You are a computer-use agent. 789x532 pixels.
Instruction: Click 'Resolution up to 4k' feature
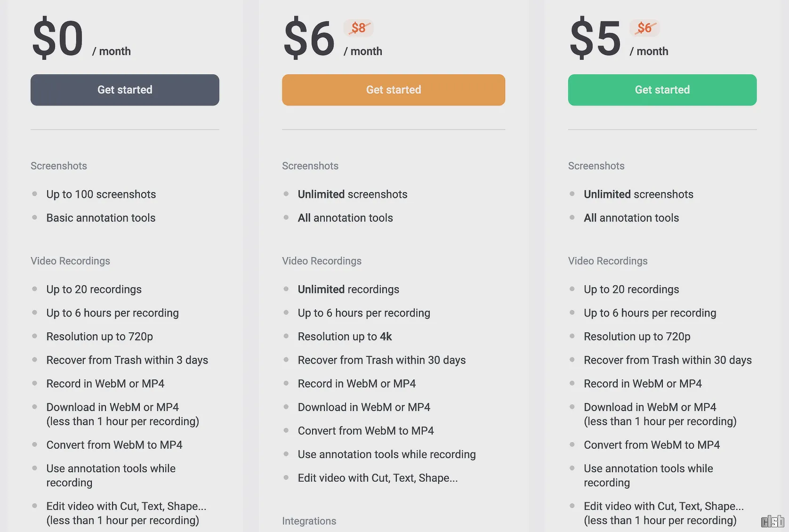tap(345, 337)
